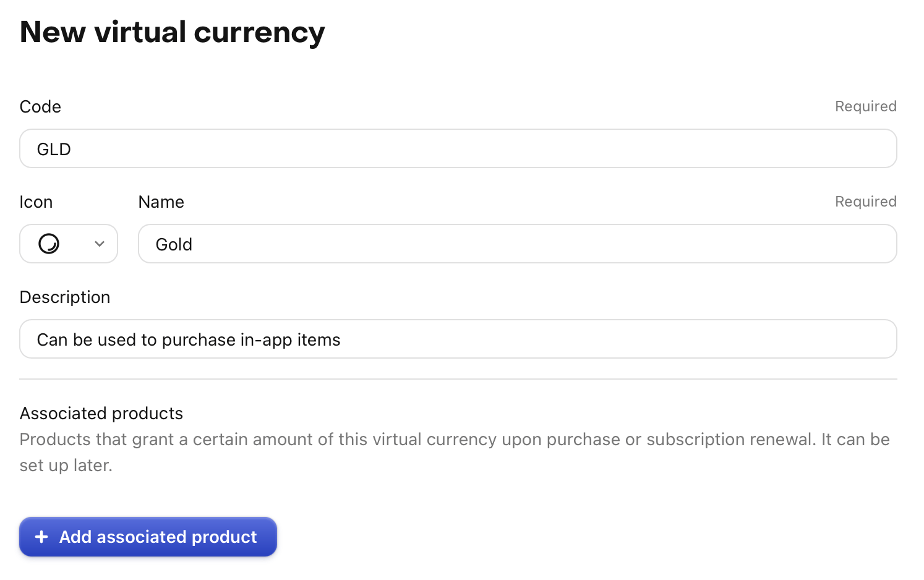Click the 'Name' field label
This screenshot has height=580, width=924.
161,202
